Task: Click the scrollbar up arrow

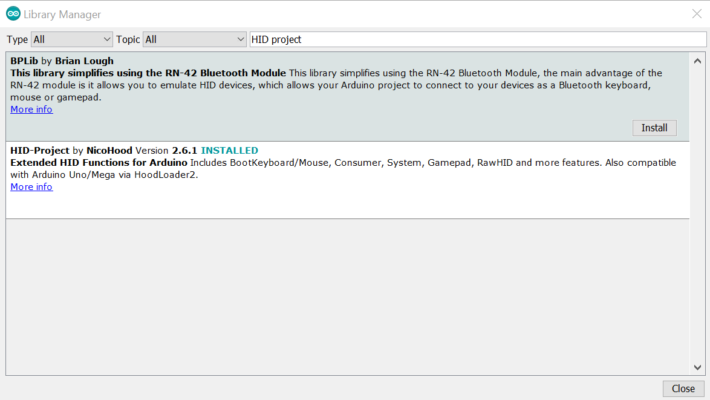Action: pyautogui.click(x=697, y=60)
